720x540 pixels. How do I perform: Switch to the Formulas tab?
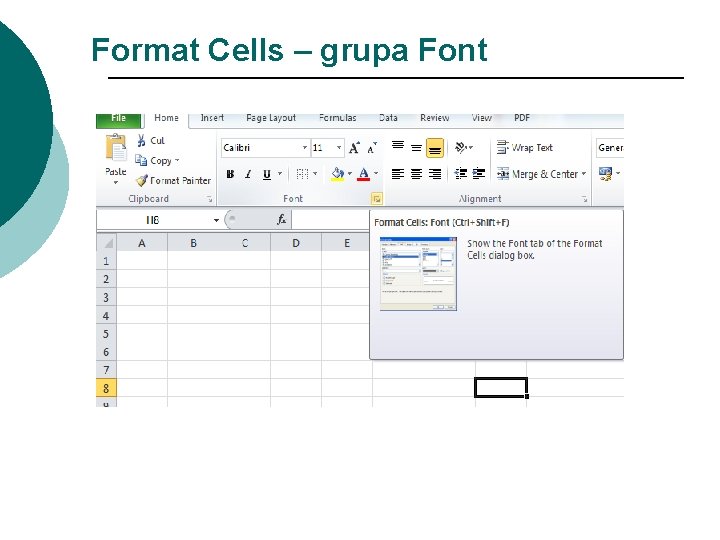(x=338, y=118)
